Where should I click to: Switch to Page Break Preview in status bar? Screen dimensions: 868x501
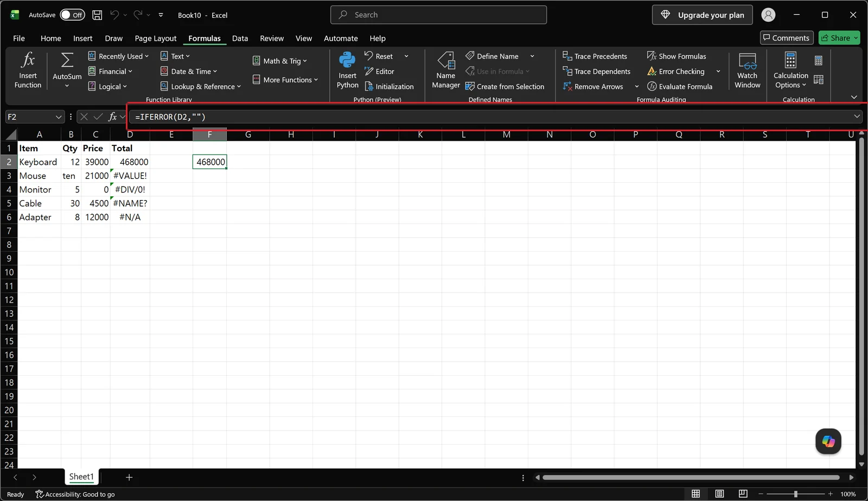[743, 494]
